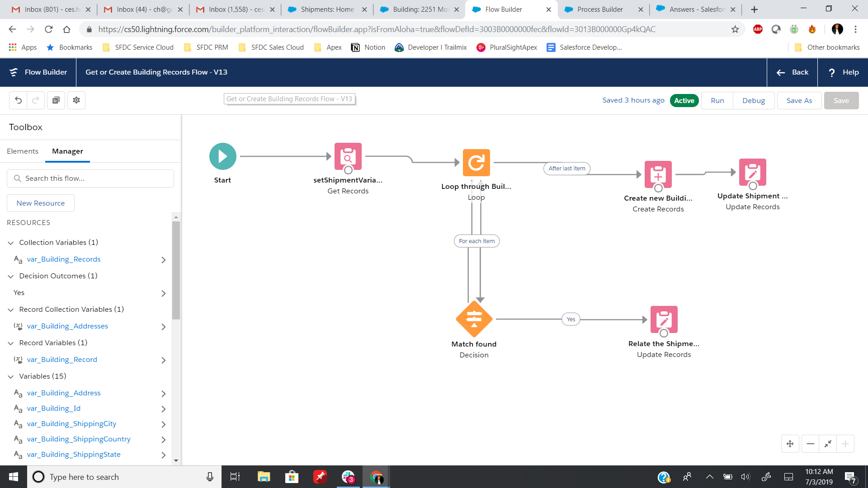
Task: Zoom out the canvas with minus button
Action: pyautogui.click(x=810, y=444)
